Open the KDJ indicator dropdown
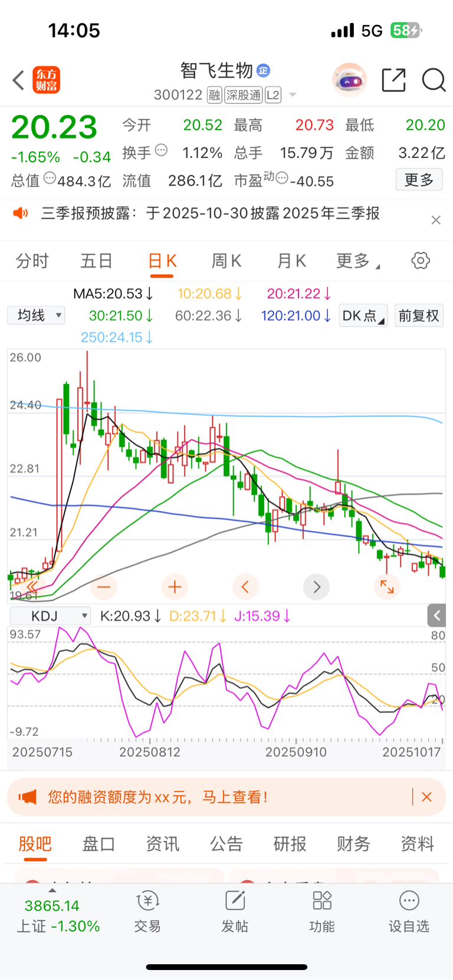Image resolution: width=453 pixels, height=980 pixels. [51, 616]
